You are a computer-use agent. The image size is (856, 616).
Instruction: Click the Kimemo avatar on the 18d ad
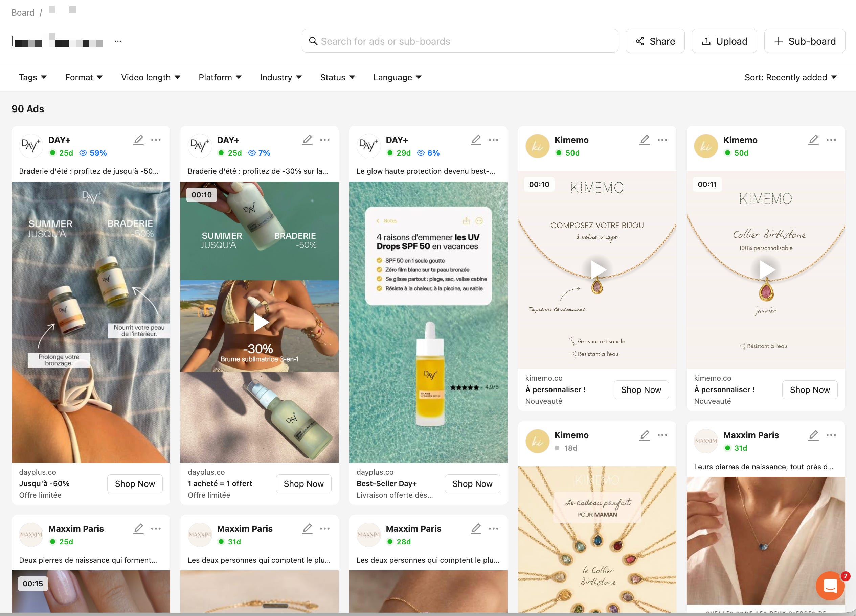click(x=537, y=441)
